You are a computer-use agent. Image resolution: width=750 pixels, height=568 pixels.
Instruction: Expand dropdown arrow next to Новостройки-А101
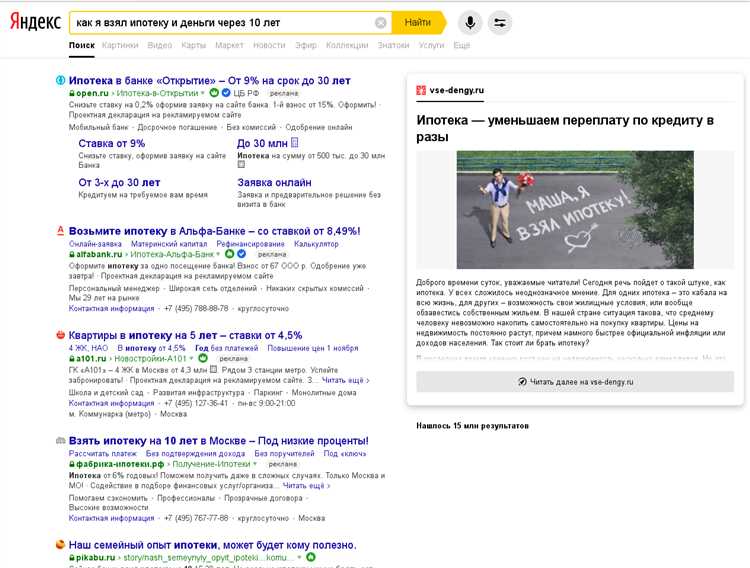coord(191,358)
